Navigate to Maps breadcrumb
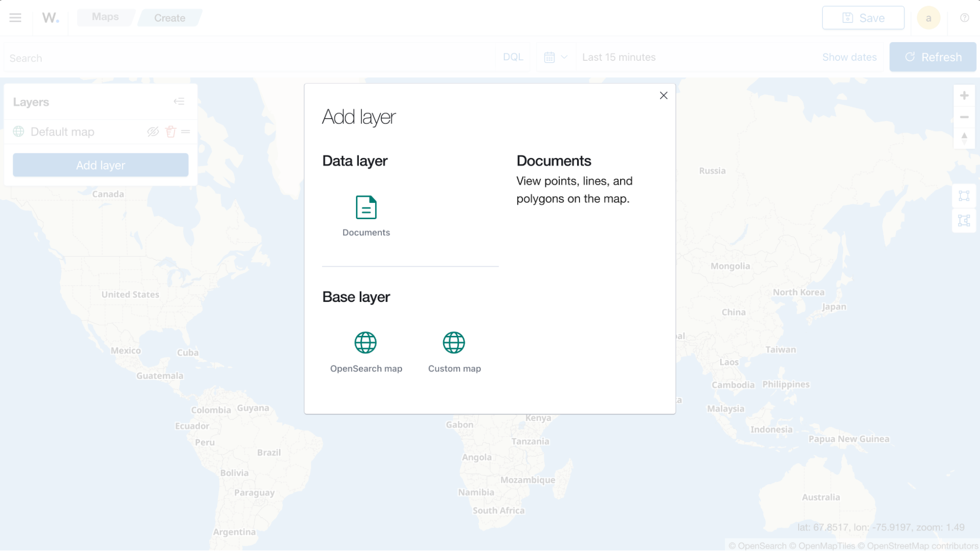The height and width of the screenshot is (551, 980). [105, 17]
